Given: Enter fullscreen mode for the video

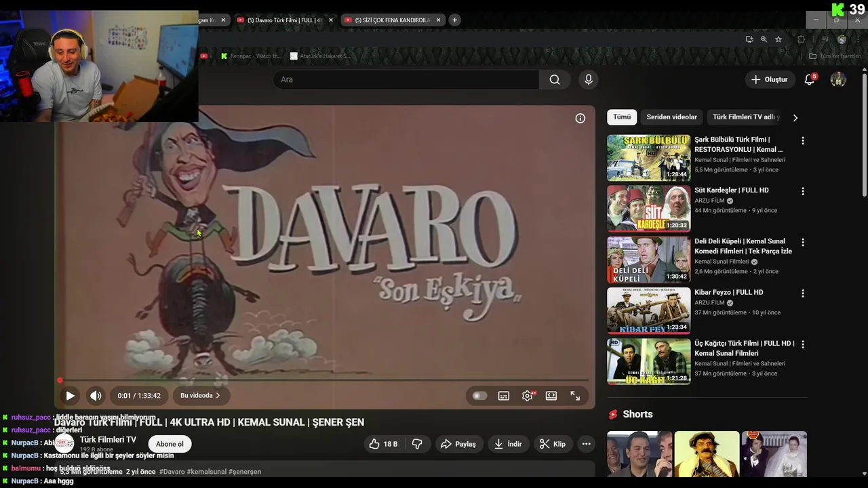Looking at the screenshot, I should [575, 396].
